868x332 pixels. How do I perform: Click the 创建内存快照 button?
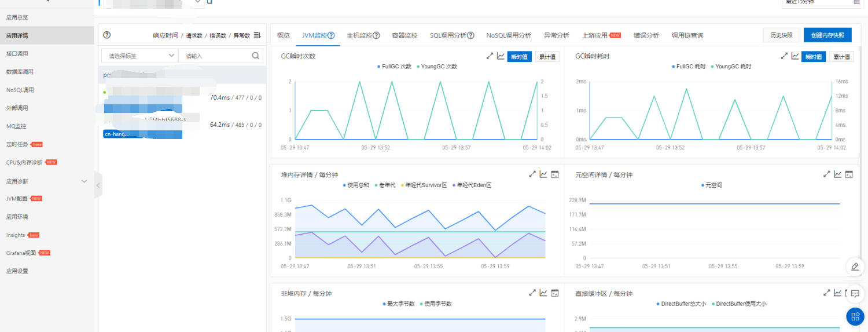(827, 35)
